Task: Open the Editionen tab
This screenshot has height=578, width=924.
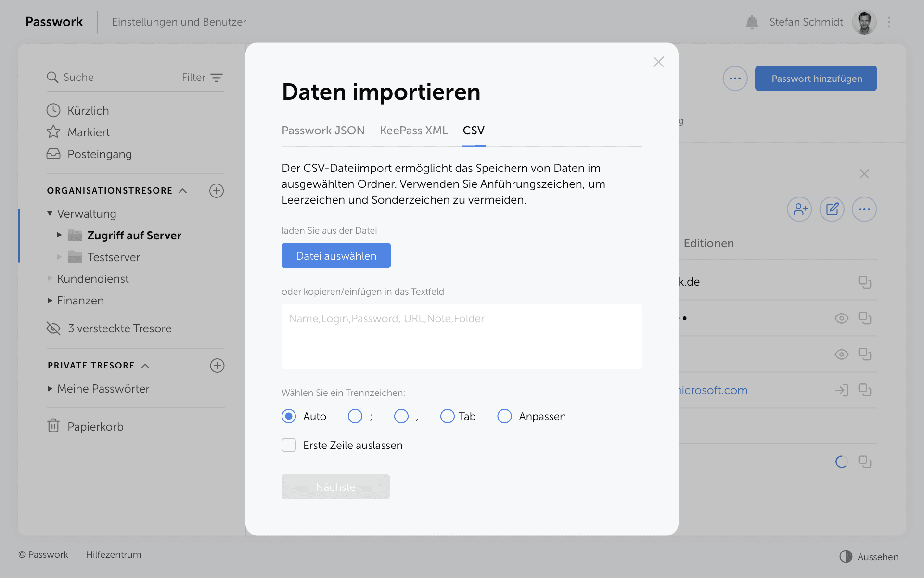Action: coord(708,243)
